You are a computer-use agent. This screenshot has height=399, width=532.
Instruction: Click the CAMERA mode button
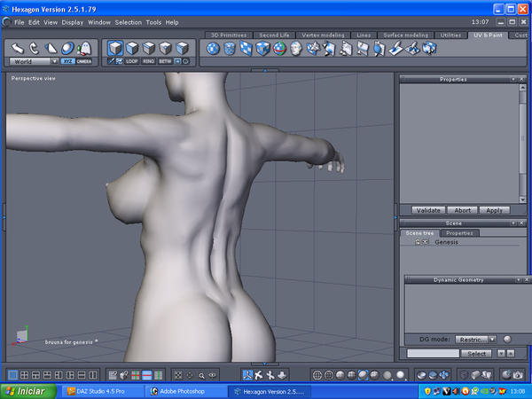click(84, 62)
